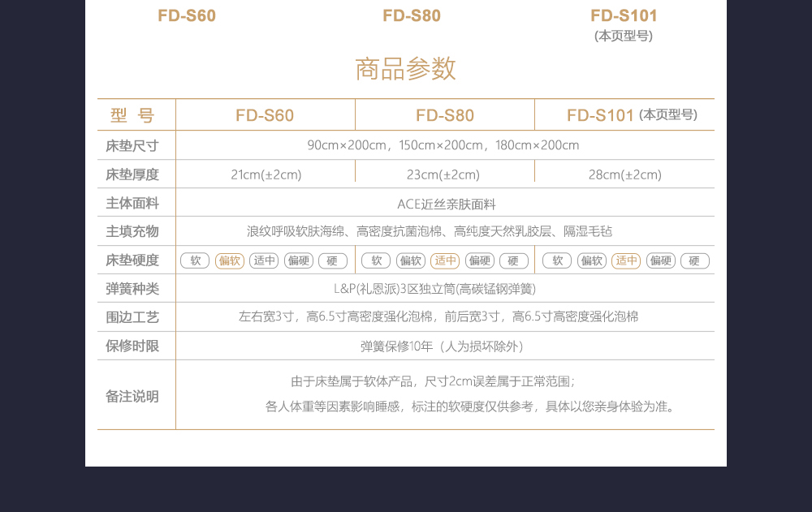
Task: Click the 商品参数 section title
Action: pyautogui.click(x=405, y=69)
